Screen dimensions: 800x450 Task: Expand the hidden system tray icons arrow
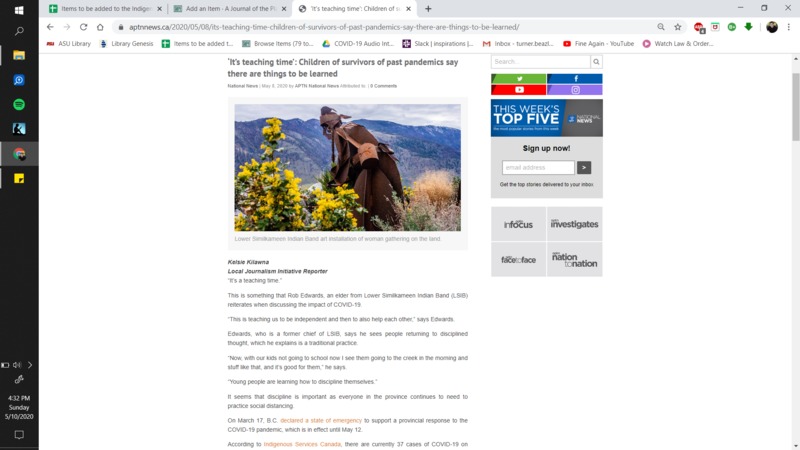tap(30, 365)
